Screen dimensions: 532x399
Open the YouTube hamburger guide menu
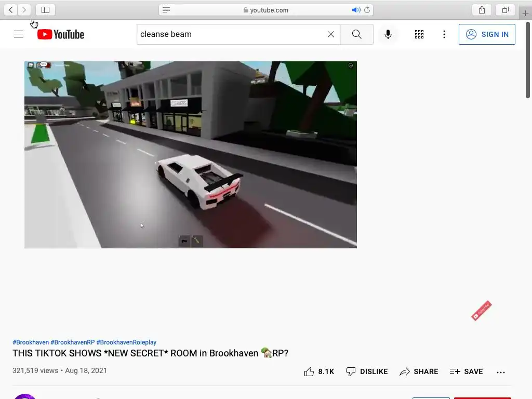[19, 34]
